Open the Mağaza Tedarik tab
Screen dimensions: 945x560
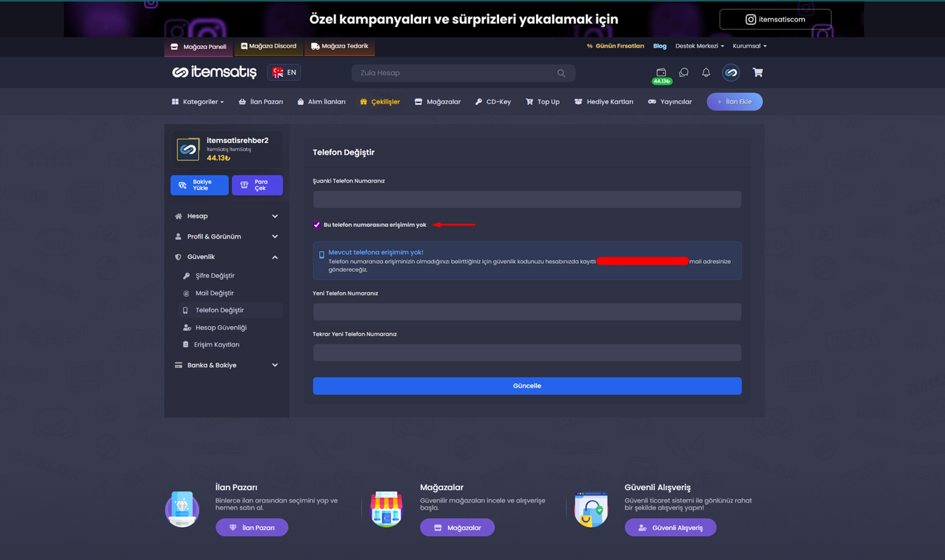pyautogui.click(x=339, y=46)
